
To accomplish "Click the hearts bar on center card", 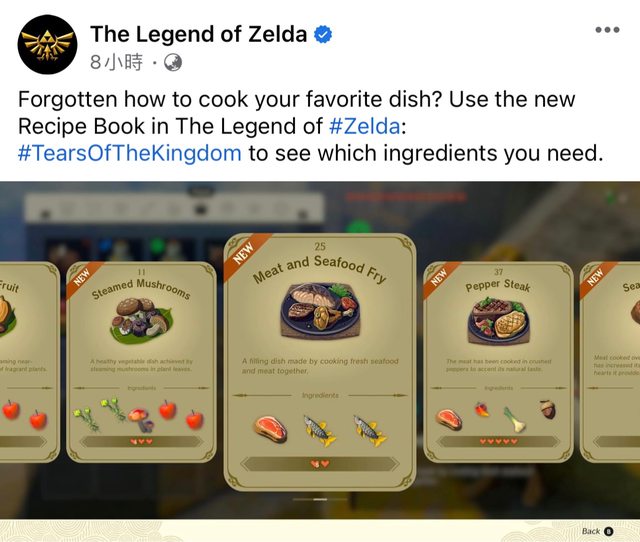I will (320, 464).
